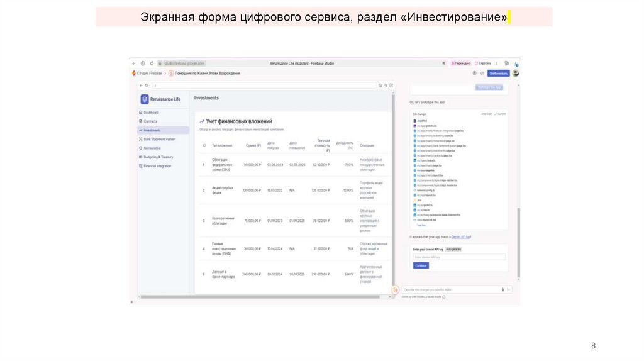Viewport: 644px width, 361px height.
Task: Click purchase date 02.06.2023
Action: coord(275,165)
